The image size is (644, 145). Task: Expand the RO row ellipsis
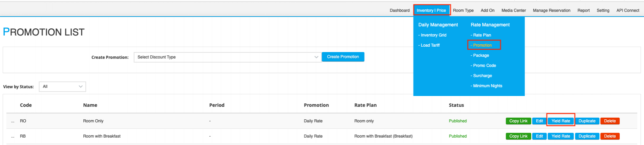(12, 121)
